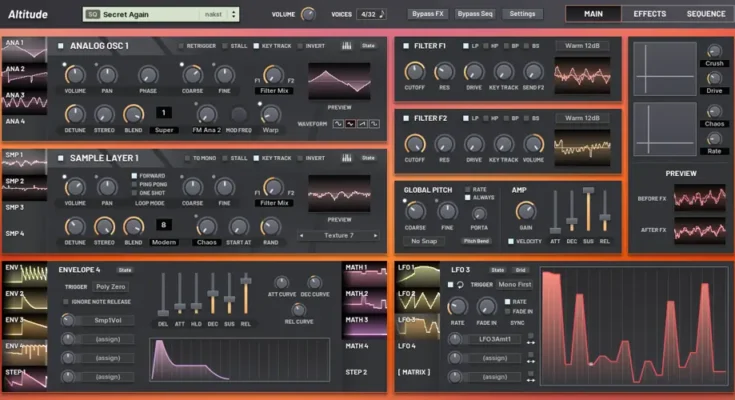Select HP mode on Filter F1

point(486,46)
